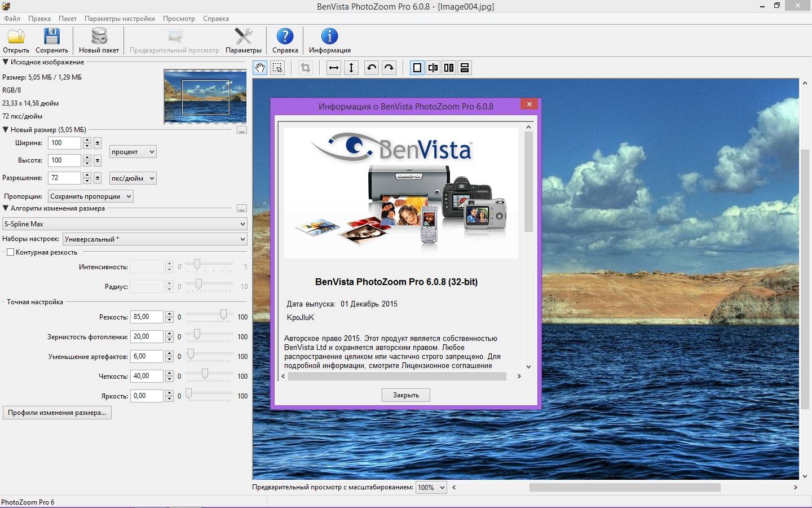Click the navigator thumbnail preview
This screenshot has width=812, height=508.
pos(205,97)
